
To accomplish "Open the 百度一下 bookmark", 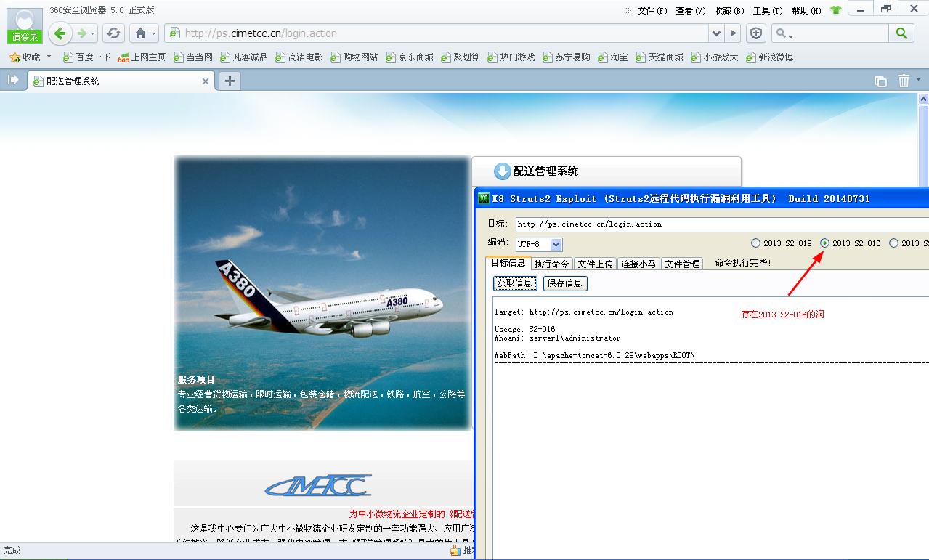I will pyautogui.click(x=86, y=57).
